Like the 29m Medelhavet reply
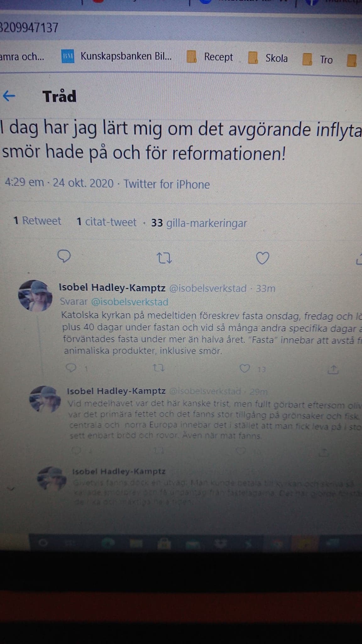This screenshot has width=362, height=644. click(241, 452)
